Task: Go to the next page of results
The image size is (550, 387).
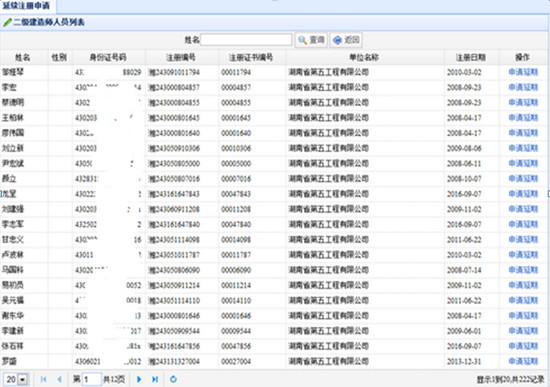Action: click(x=139, y=379)
